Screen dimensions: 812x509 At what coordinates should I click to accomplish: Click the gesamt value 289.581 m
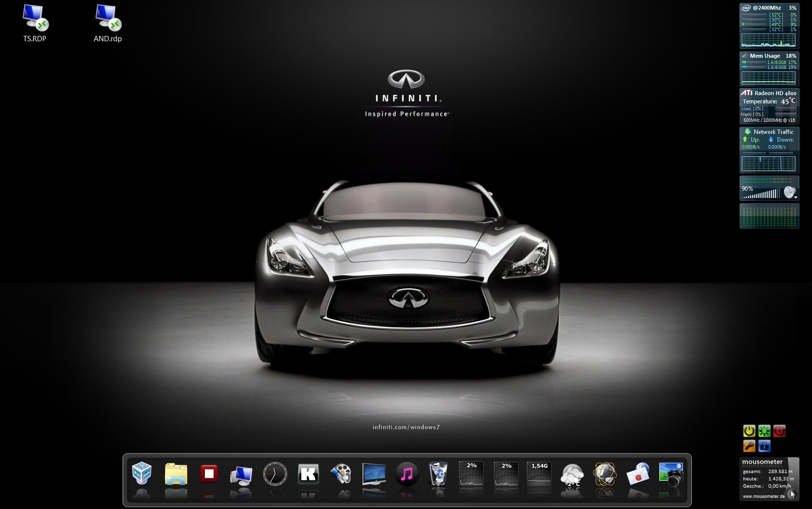[780, 472]
